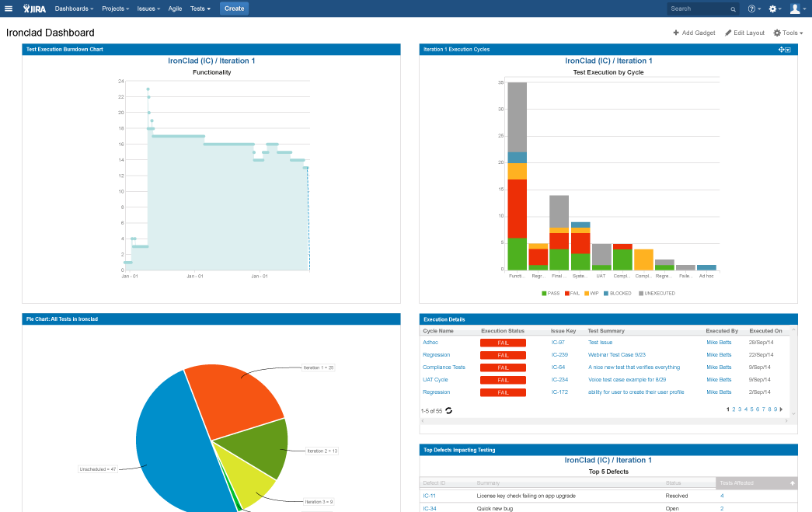Toggle the WIP legend series
Image resolution: width=812 pixels, height=512 pixels.
(x=591, y=294)
